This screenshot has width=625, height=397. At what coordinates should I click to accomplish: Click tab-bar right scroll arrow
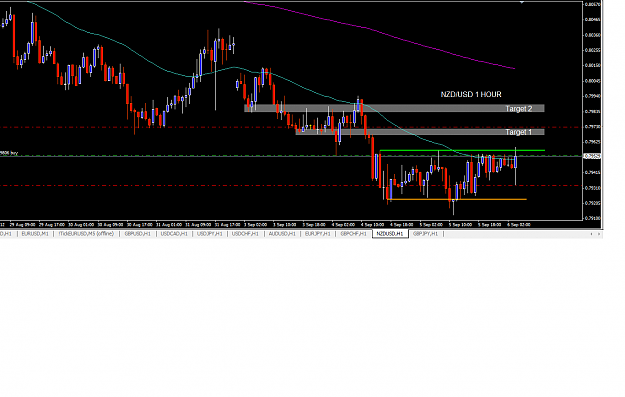point(599,234)
